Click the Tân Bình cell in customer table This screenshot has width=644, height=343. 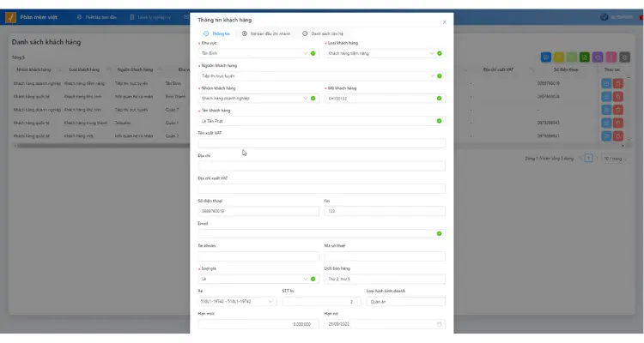pos(173,83)
